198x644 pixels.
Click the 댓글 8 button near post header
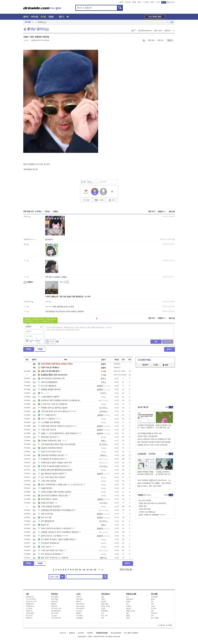click(x=170, y=40)
